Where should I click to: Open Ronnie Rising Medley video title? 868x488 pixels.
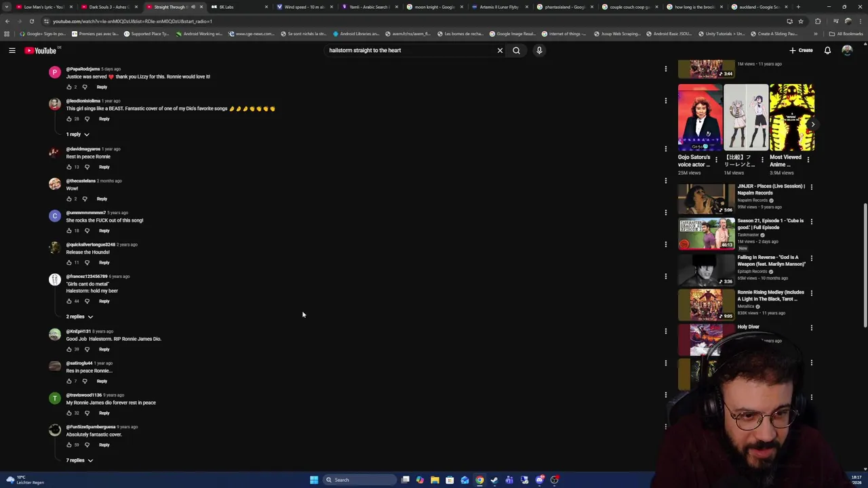coord(770,296)
